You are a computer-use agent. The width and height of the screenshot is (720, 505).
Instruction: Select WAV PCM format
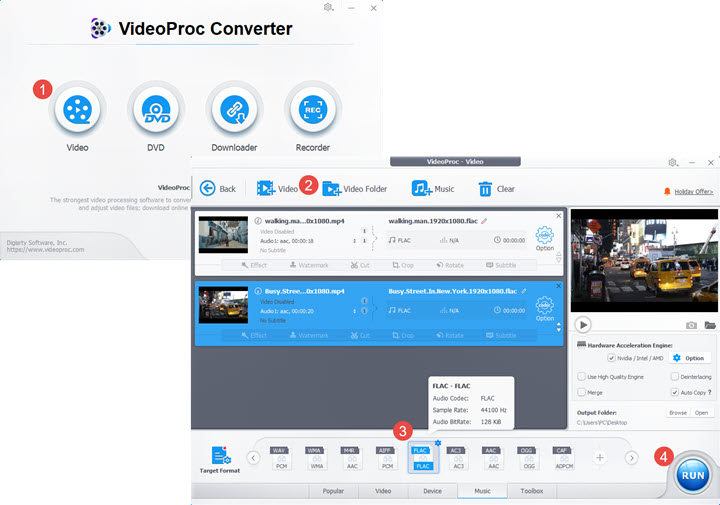pyautogui.click(x=281, y=458)
